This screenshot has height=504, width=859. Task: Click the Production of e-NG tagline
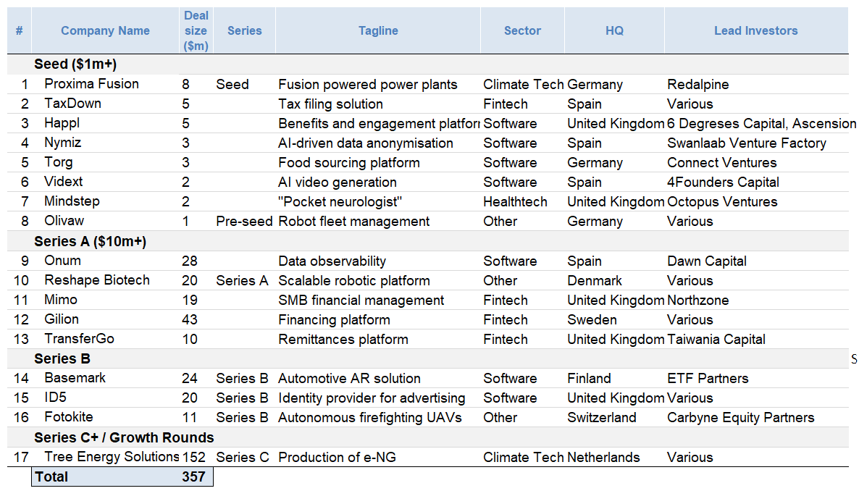pos(337,458)
